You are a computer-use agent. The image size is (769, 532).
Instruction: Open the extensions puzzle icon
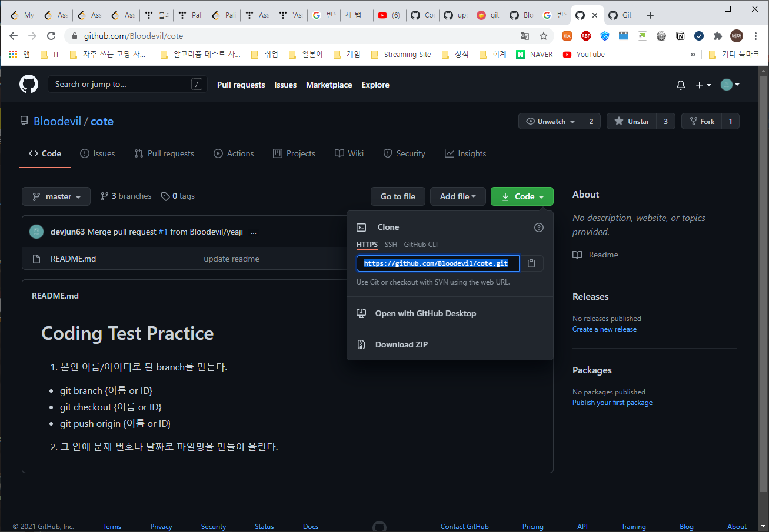point(717,36)
